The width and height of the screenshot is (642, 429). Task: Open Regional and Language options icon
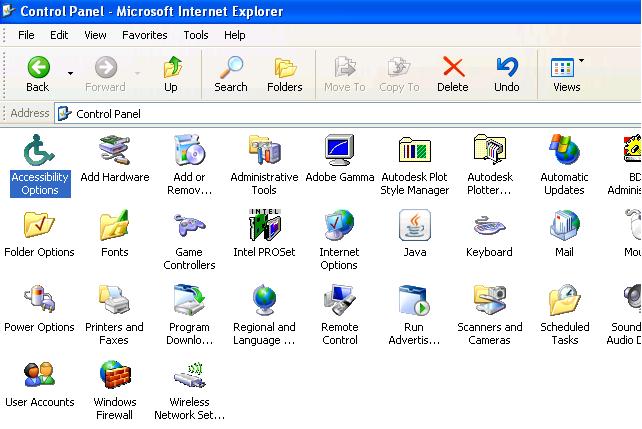point(264,300)
